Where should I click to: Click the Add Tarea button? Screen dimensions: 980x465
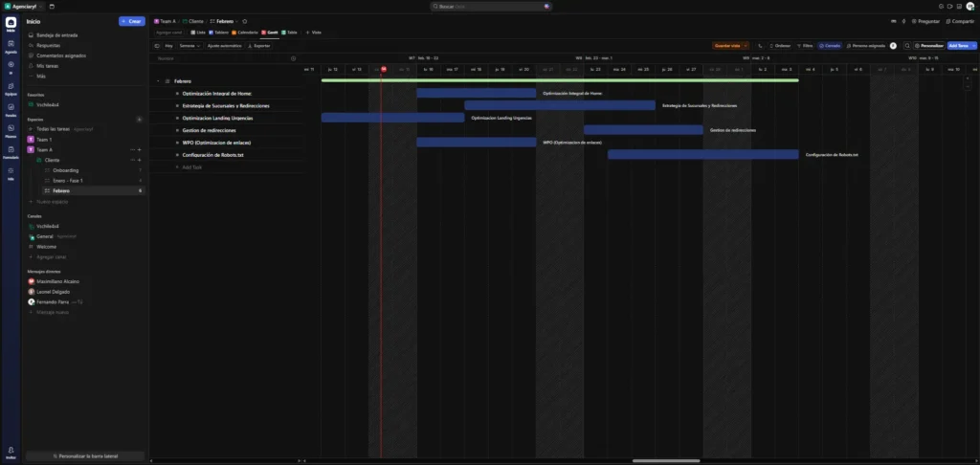(x=959, y=46)
